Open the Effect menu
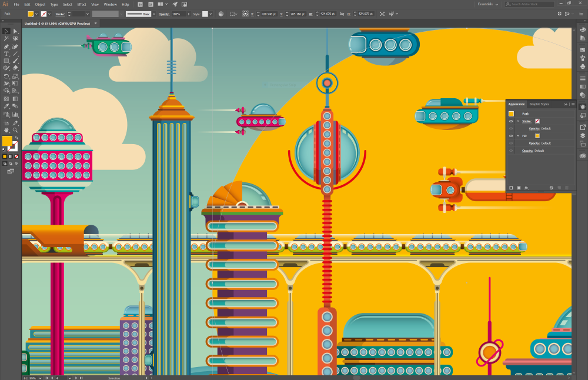This screenshot has height=380, width=588. pyautogui.click(x=82, y=5)
